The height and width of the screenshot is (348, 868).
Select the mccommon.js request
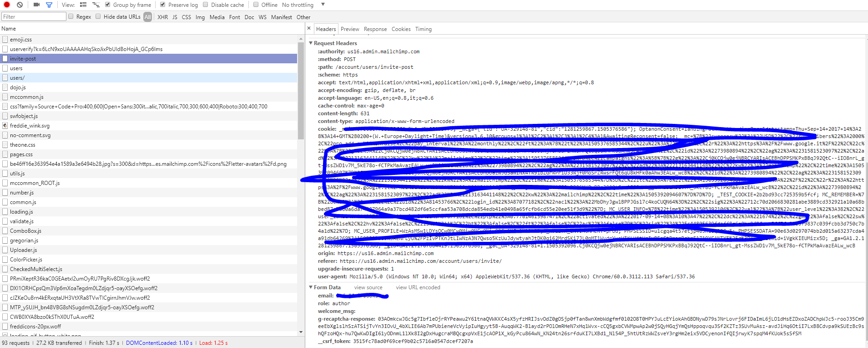[x=149, y=97]
